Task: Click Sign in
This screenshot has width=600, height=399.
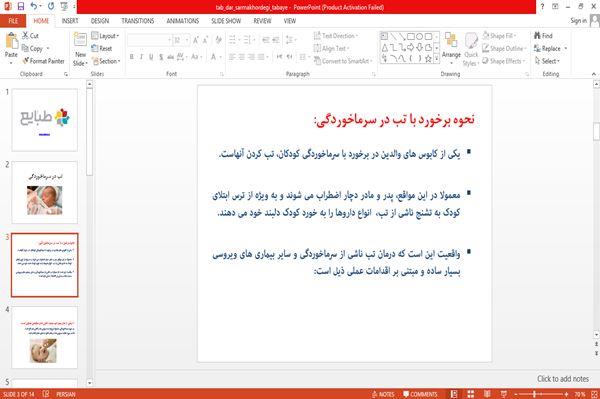Action: (578, 21)
